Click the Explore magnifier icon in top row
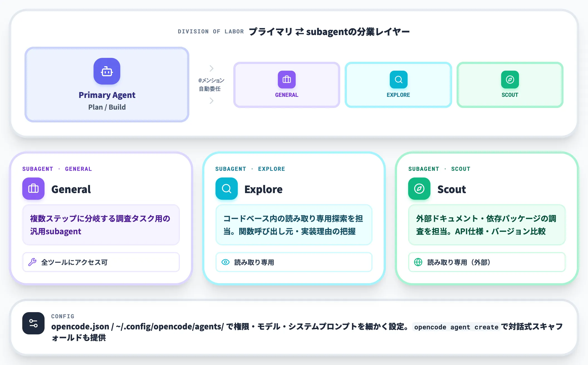The width and height of the screenshot is (588, 365). coord(398,80)
